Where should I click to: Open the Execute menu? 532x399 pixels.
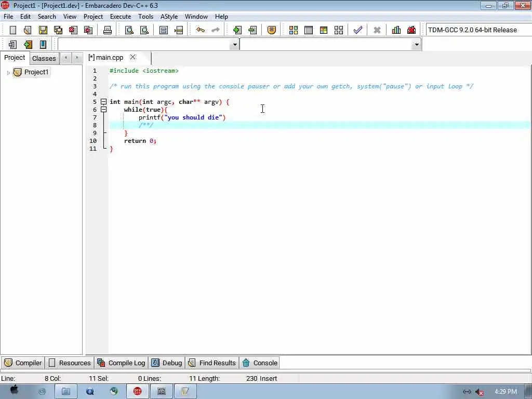click(x=121, y=17)
